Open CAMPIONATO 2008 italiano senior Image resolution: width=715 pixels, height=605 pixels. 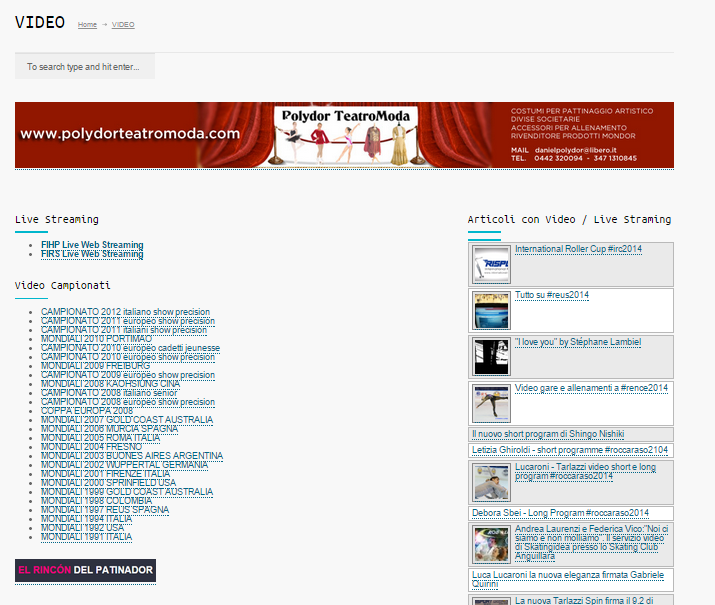[x=109, y=393]
